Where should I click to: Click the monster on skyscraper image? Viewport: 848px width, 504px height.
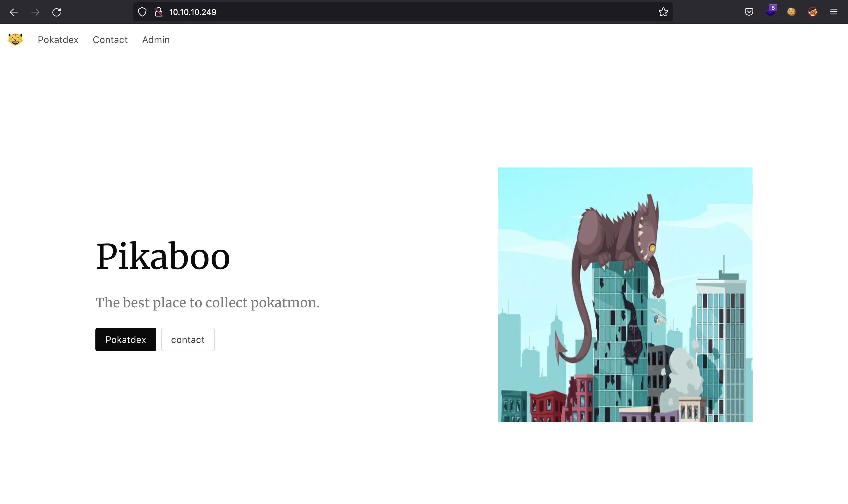point(625,295)
